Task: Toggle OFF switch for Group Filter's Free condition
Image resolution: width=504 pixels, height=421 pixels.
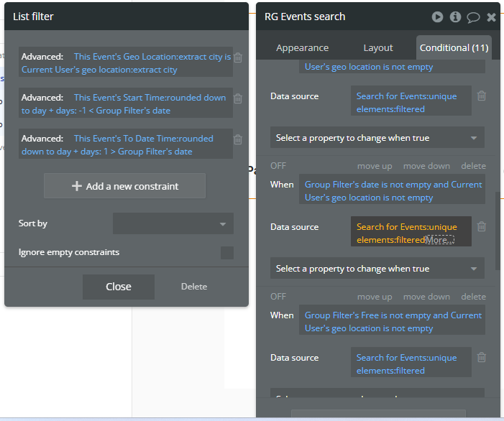Action: (x=278, y=297)
